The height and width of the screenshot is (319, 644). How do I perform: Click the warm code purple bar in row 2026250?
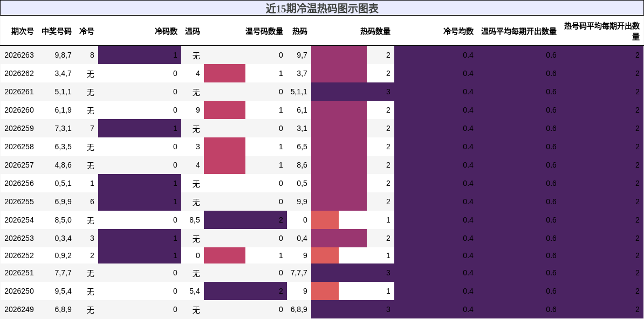245,291
